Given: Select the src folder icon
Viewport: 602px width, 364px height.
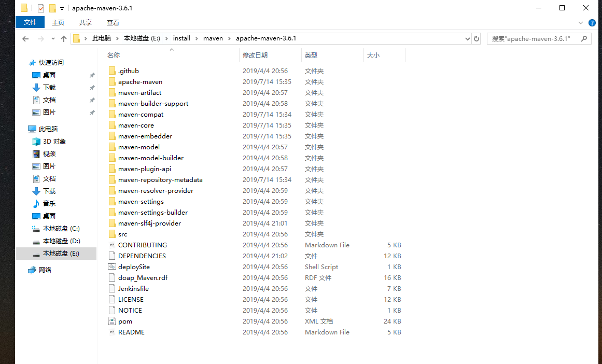Looking at the screenshot, I should coord(112,234).
